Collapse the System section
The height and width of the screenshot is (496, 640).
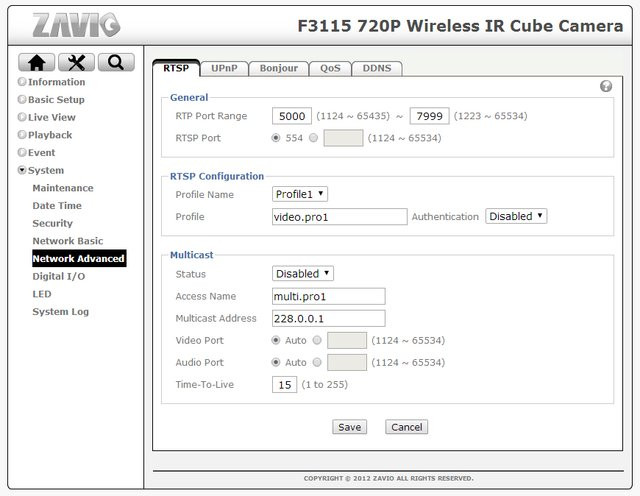tap(41, 170)
